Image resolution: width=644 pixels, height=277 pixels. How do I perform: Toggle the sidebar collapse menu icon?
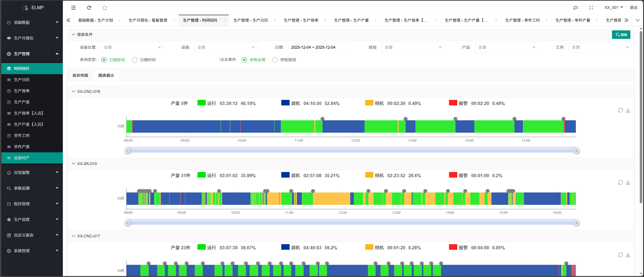click(73, 8)
